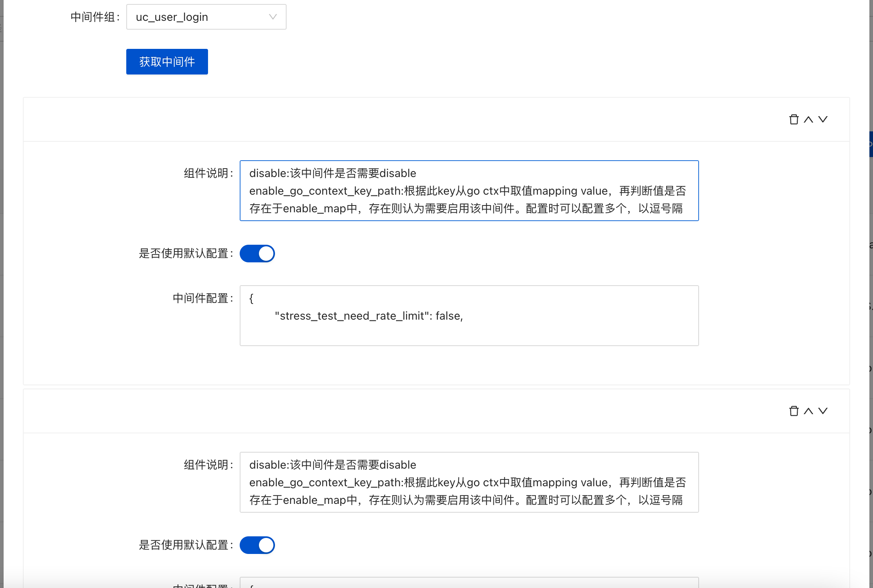Move the first middleware up with the up arrow
The image size is (873, 588).
808,119
